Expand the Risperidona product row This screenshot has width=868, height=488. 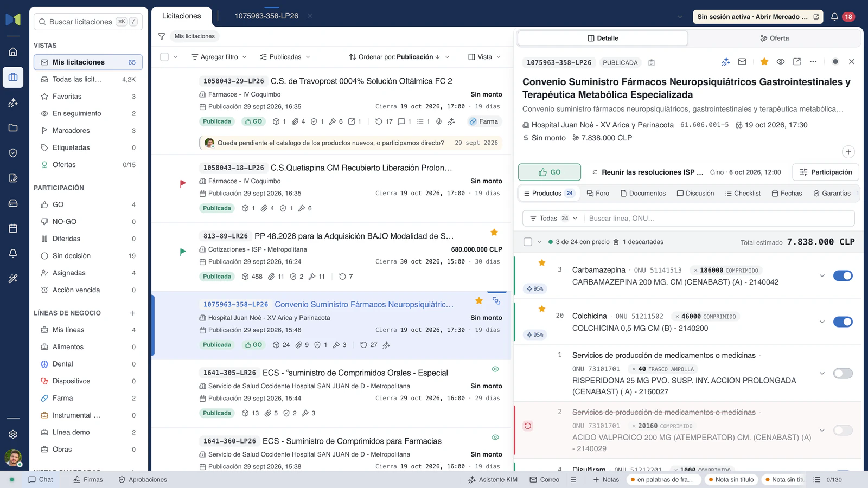pos(822,373)
